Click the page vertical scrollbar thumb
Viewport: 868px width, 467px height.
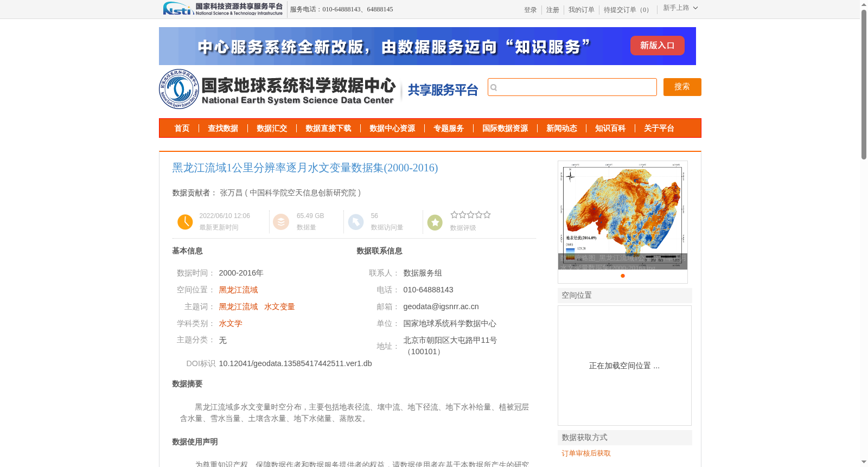864,85
